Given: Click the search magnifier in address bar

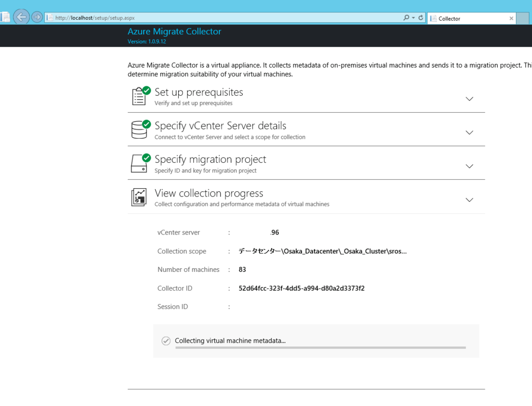Looking at the screenshot, I should click(406, 18).
